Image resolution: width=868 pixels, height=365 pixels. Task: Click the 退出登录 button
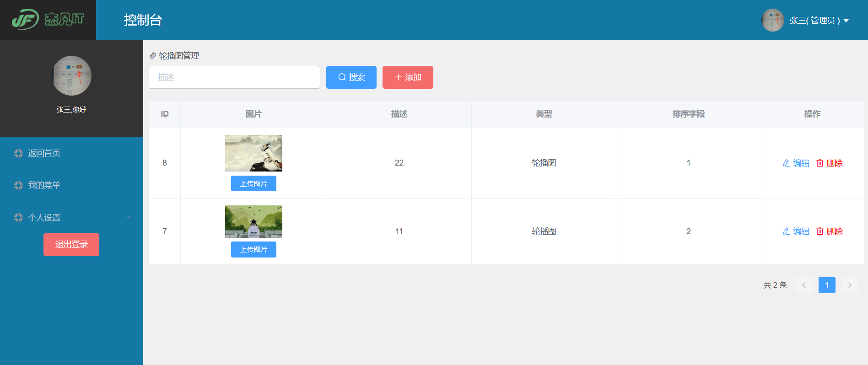(x=71, y=245)
